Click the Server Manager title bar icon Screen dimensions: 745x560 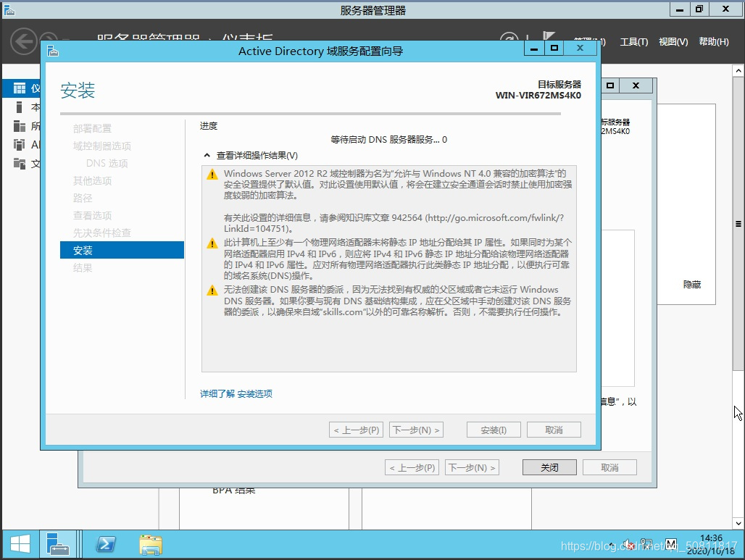[9, 10]
